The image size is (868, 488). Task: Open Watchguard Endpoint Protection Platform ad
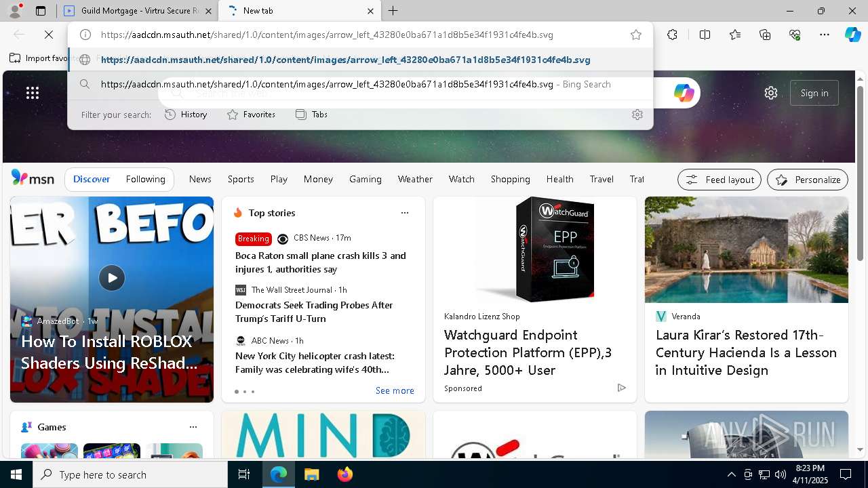528,352
